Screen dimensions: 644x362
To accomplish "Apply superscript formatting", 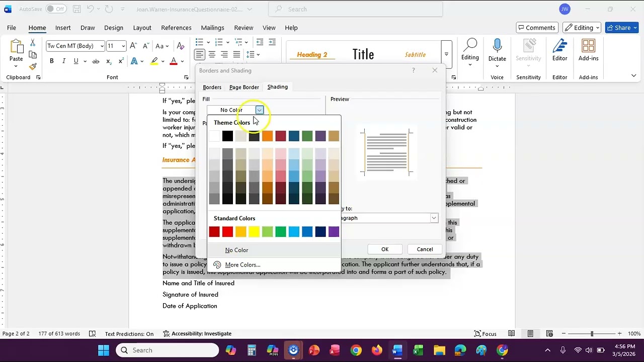I will click(x=121, y=61).
